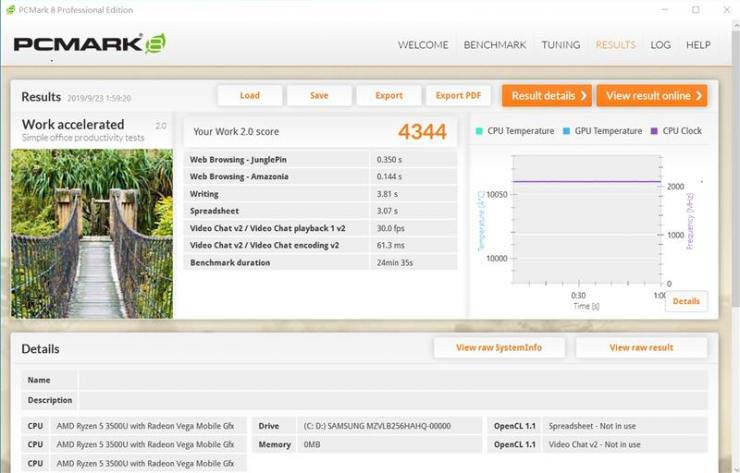Click the chart Details button

tap(686, 301)
